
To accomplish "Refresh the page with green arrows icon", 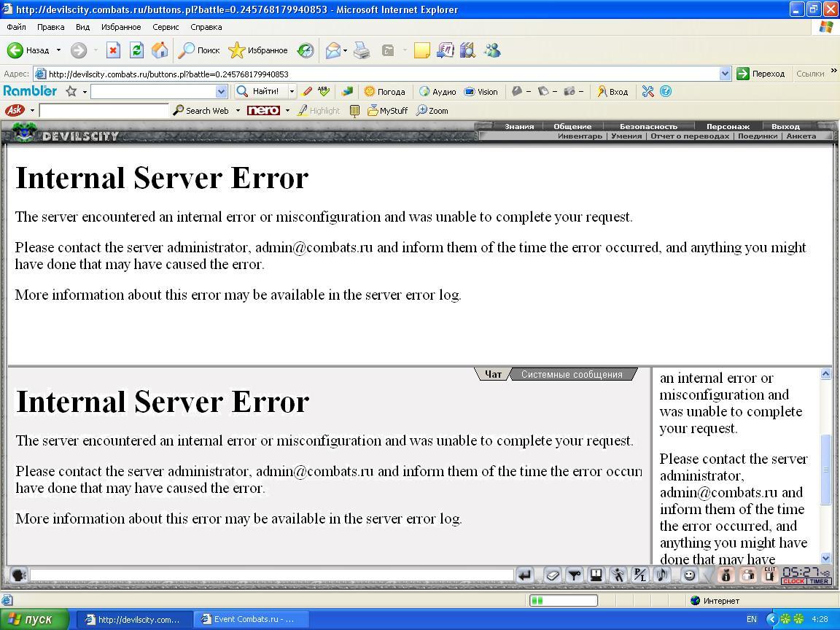I will click(x=136, y=50).
